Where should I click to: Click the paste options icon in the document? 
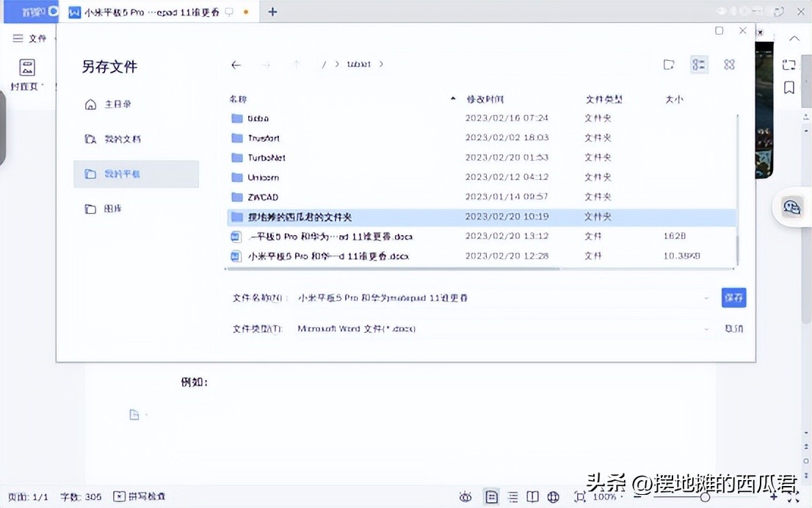pos(134,414)
